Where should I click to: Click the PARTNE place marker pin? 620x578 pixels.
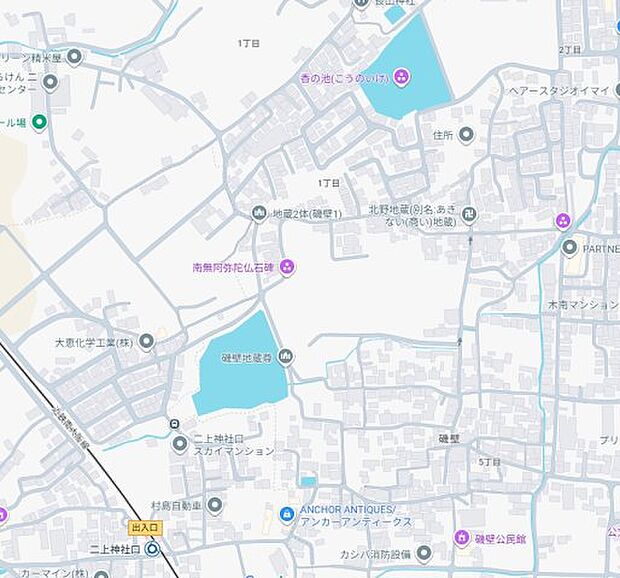570,247
